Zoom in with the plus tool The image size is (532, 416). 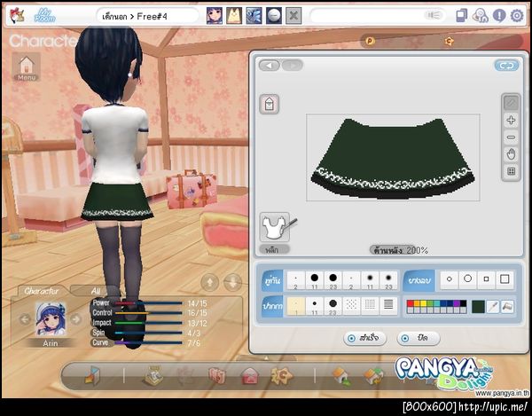pos(511,120)
